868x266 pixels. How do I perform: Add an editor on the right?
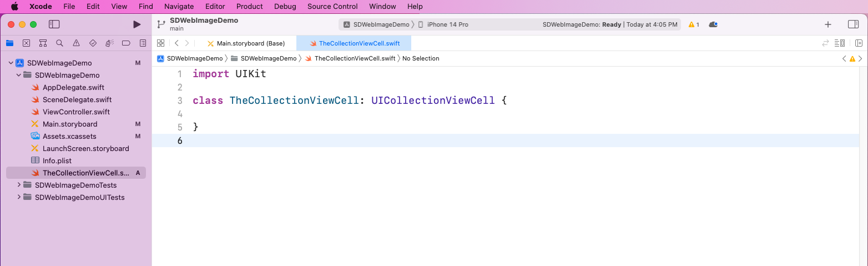point(859,43)
